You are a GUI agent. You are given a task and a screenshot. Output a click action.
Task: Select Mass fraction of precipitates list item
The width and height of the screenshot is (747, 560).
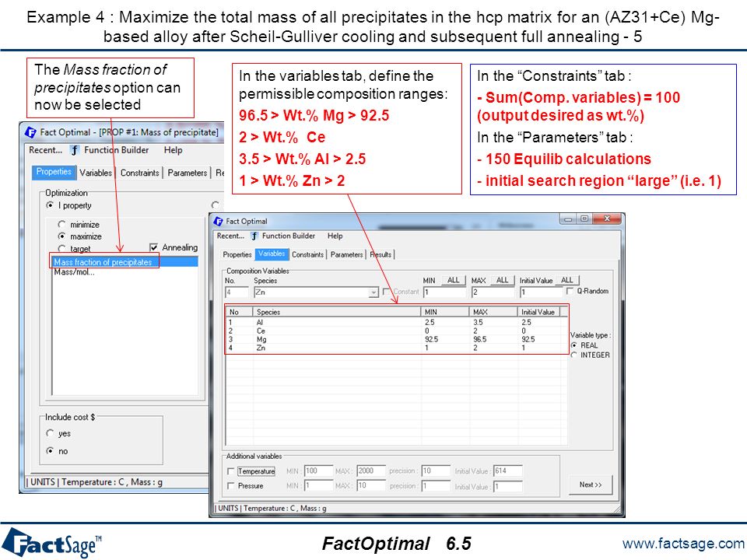click(124, 262)
